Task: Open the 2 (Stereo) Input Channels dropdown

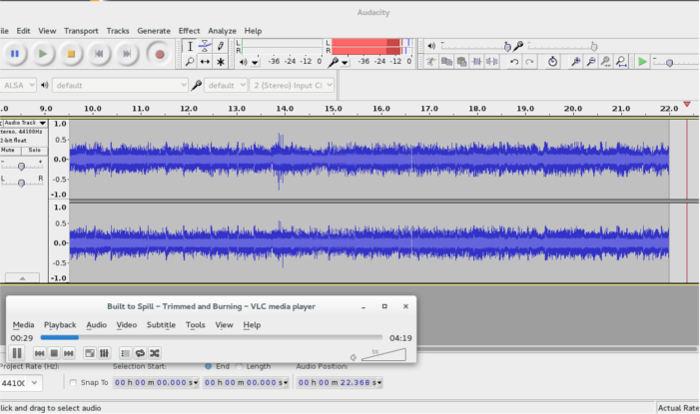Action: (x=292, y=85)
